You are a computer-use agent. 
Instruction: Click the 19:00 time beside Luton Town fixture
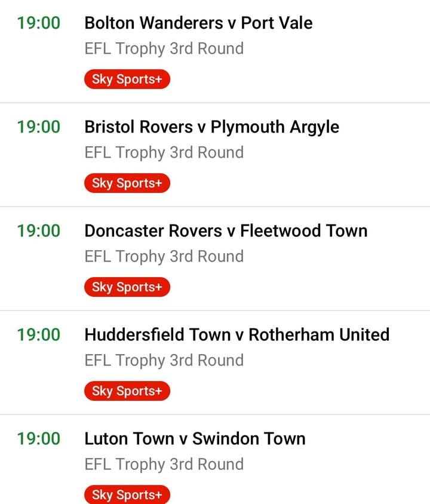(x=39, y=439)
